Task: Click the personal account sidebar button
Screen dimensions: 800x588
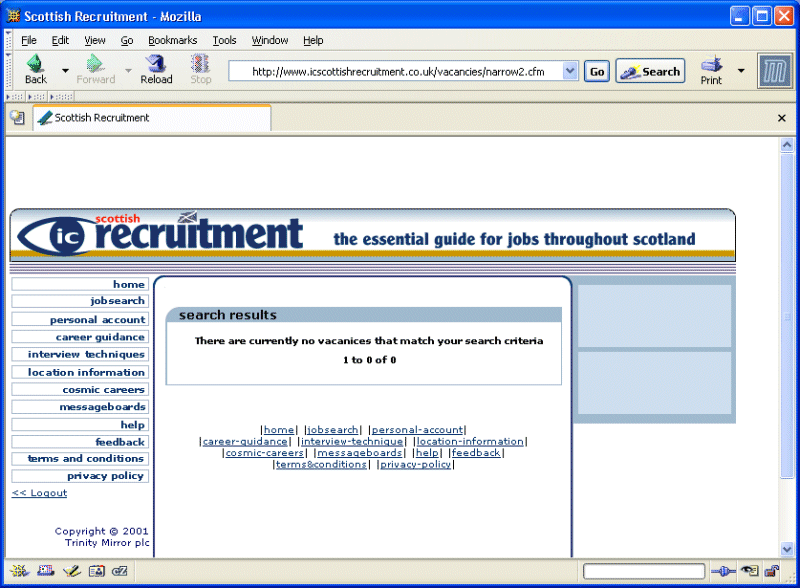Action: coord(80,320)
